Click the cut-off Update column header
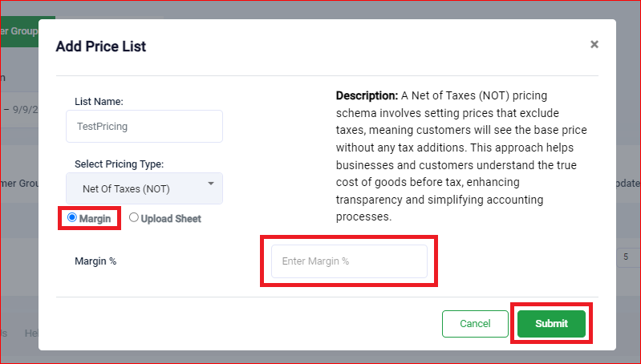The width and height of the screenshot is (641, 364). pyautogui.click(x=628, y=184)
